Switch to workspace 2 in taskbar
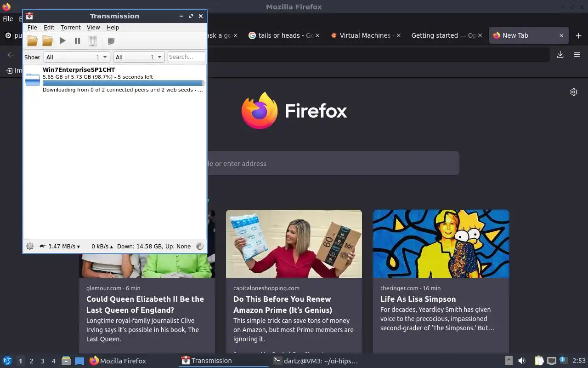Viewport: 588px width, 368px height. click(x=31, y=361)
